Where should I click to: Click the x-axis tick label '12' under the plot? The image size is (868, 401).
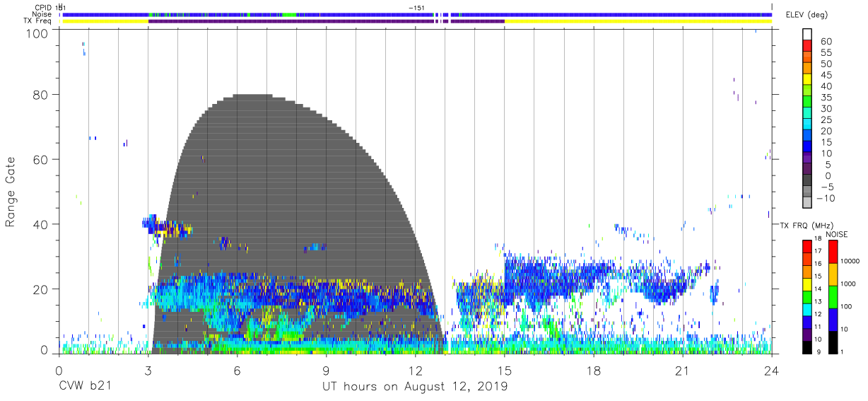(416, 371)
